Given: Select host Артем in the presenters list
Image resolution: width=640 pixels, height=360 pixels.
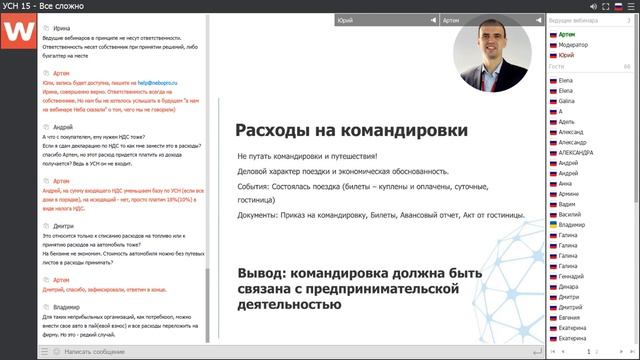Looking at the screenshot, I should (567, 35).
